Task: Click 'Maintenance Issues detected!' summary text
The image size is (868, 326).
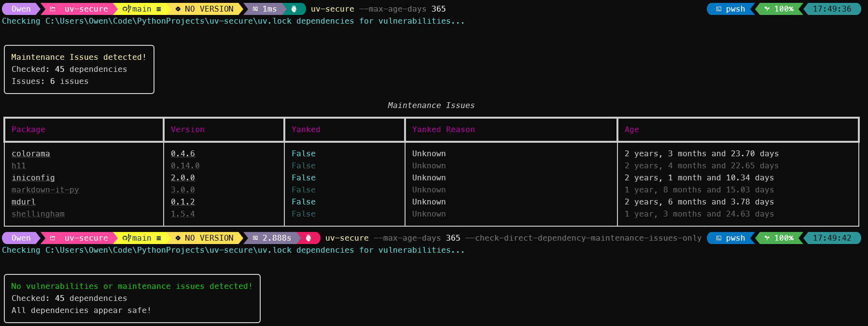Action: [79, 57]
